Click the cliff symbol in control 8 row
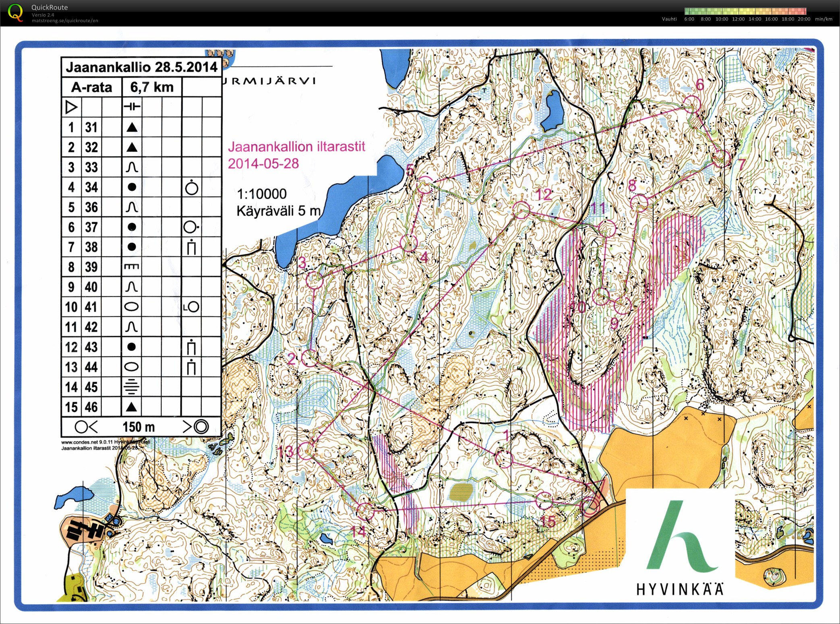840x624 pixels. click(132, 267)
